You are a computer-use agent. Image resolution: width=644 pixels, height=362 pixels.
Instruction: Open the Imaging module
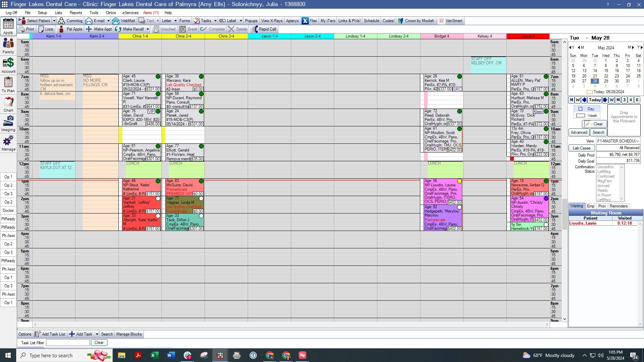(x=8, y=123)
